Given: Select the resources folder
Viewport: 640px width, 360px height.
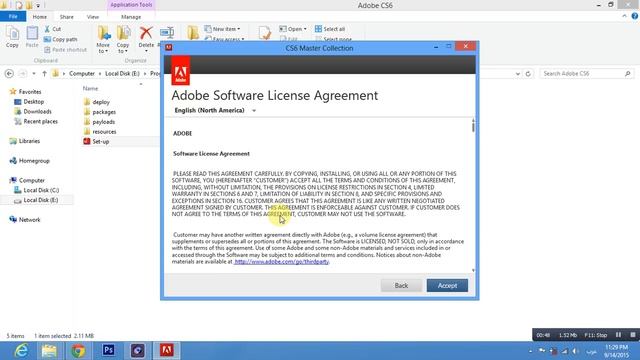Looking at the screenshot, I should click(100, 131).
